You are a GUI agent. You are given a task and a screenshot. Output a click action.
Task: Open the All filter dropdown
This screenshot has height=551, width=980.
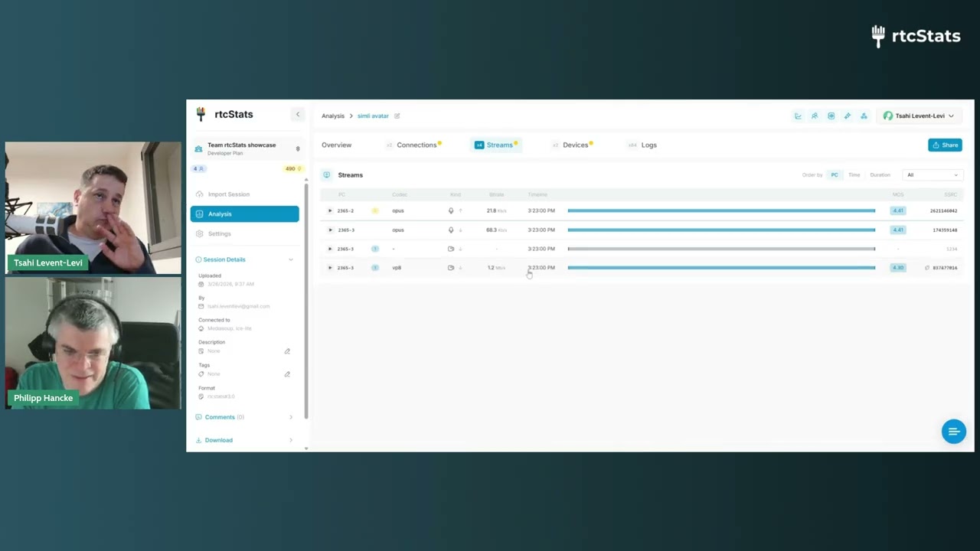pos(932,175)
